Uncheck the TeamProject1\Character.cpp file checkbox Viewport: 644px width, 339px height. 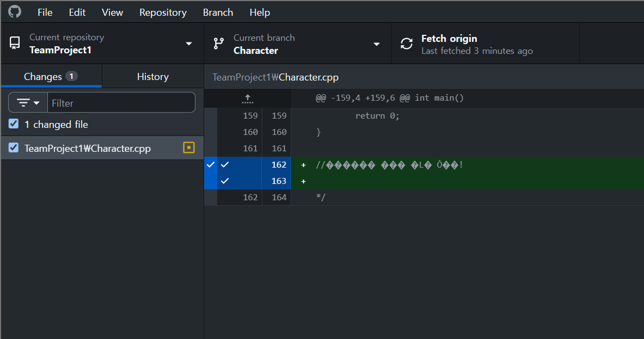click(14, 148)
